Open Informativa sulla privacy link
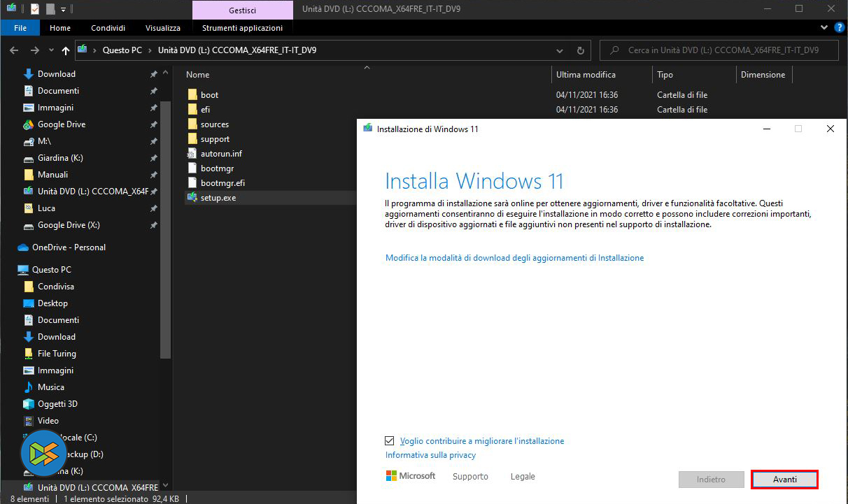 click(430, 455)
